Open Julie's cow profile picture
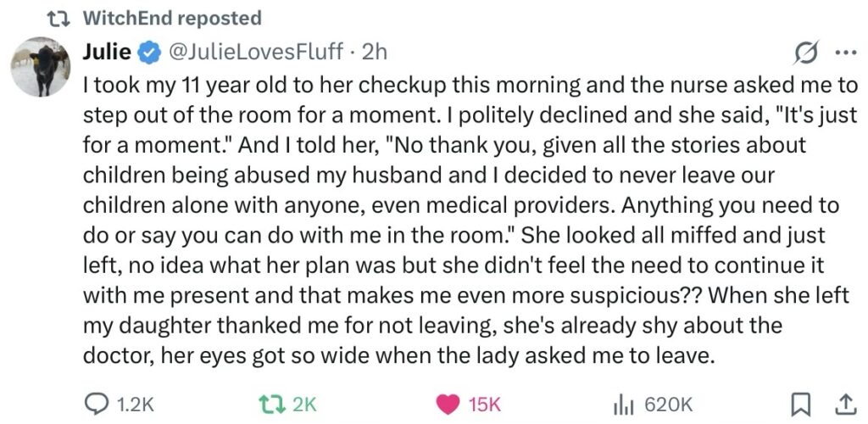The height and width of the screenshot is (424, 868). point(39,67)
